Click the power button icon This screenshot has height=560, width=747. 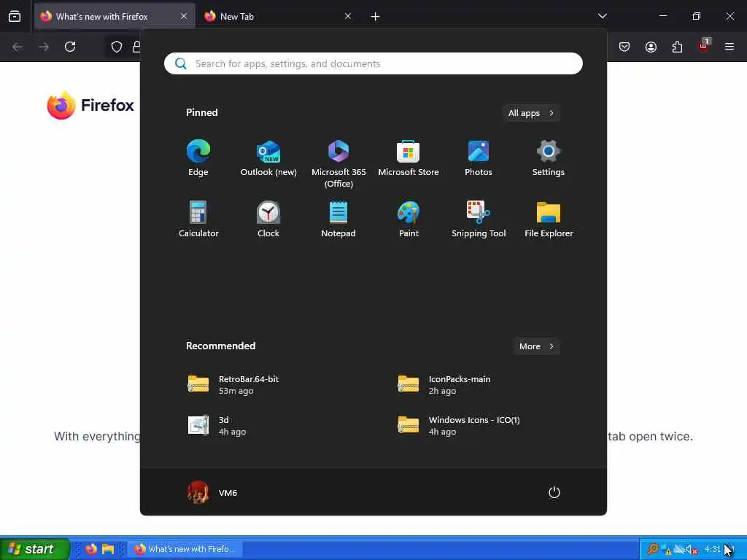pos(554,492)
